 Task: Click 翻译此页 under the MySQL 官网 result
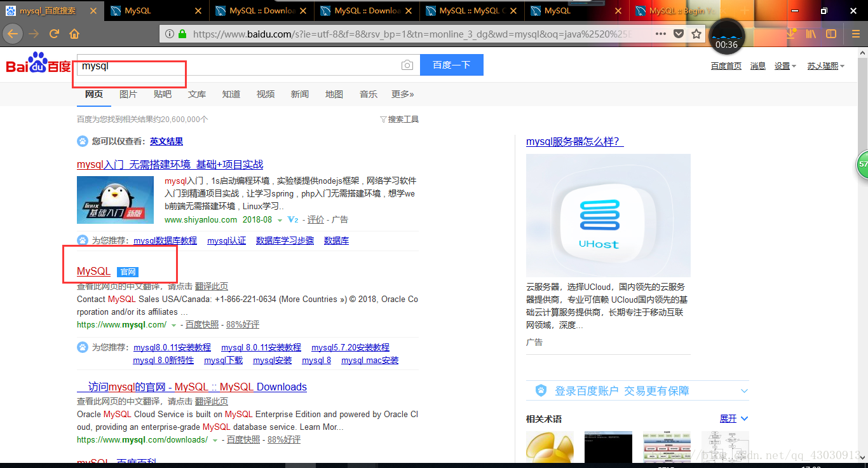tap(212, 286)
